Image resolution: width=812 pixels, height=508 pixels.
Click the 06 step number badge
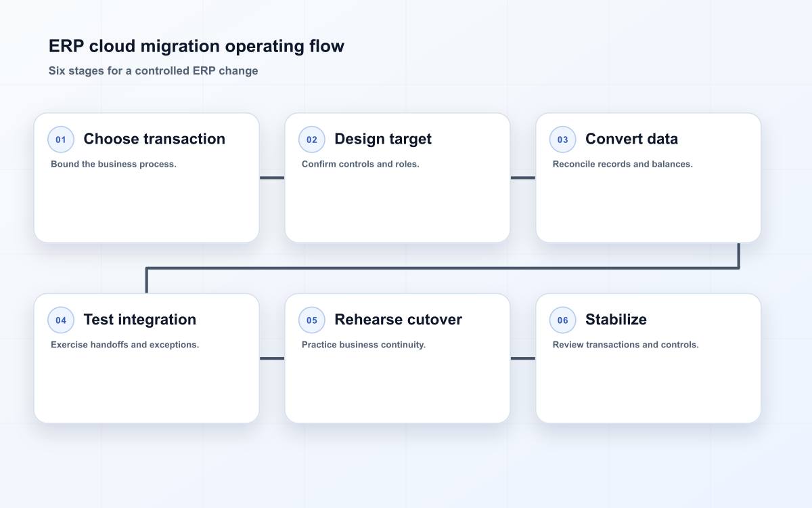pos(563,320)
